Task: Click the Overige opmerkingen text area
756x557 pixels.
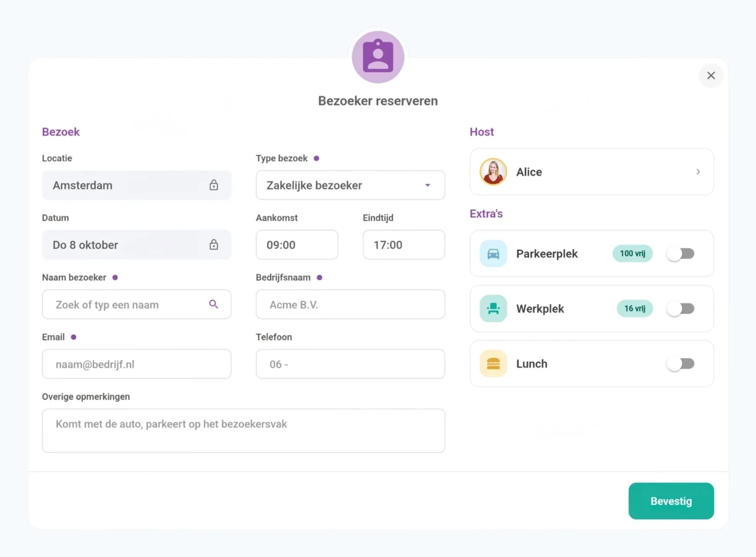Action: pyautogui.click(x=244, y=431)
